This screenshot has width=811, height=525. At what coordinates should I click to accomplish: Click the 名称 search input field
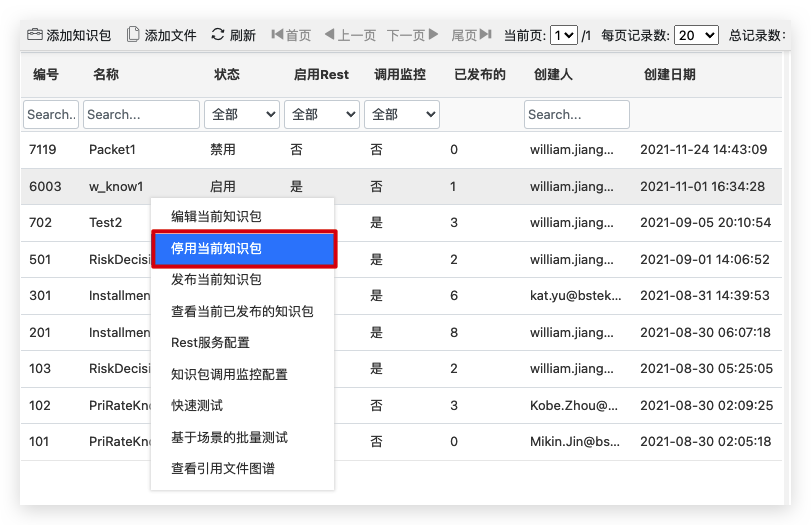point(141,115)
